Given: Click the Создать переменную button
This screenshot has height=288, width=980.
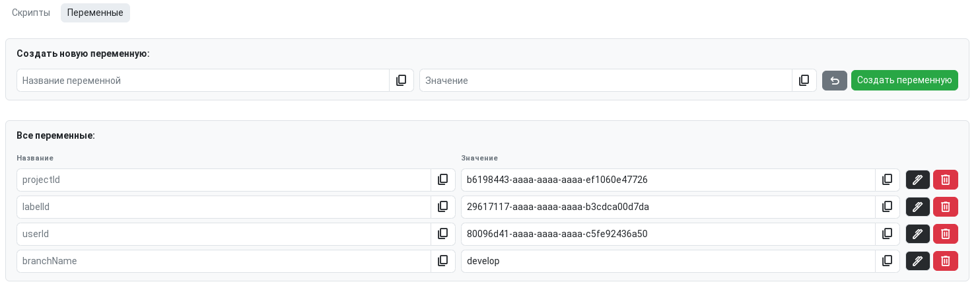Looking at the screenshot, I should [x=905, y=81].
